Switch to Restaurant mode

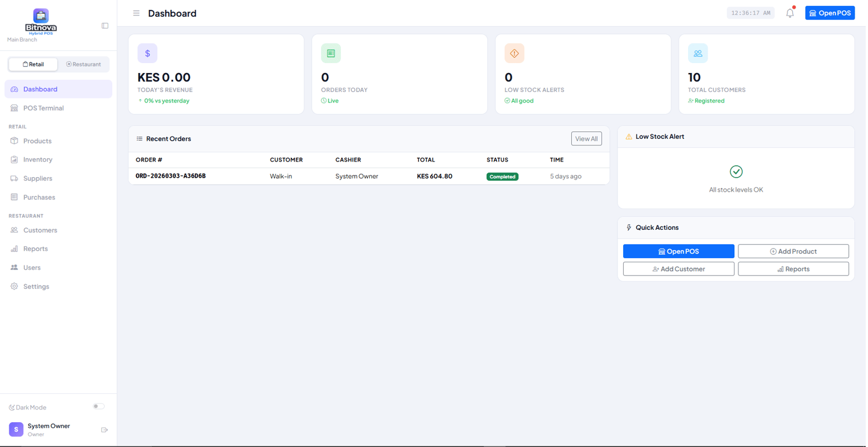tap(83, 64)
